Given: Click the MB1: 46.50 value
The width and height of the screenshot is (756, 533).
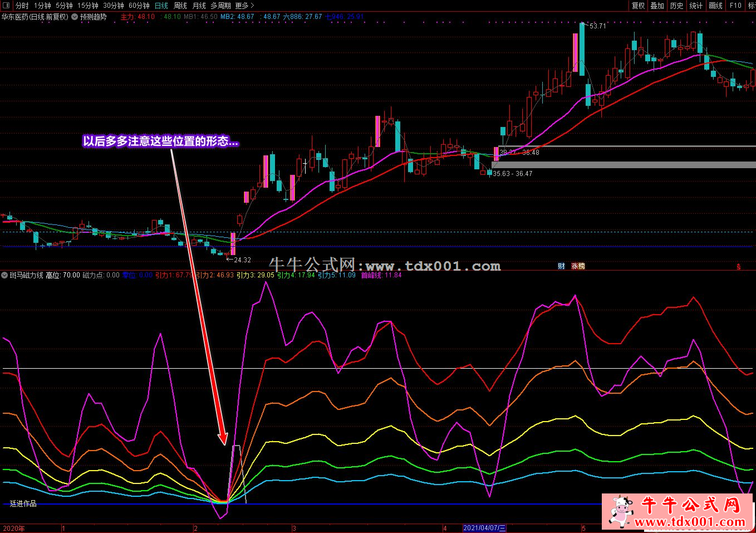Looking at the screenshot, I should point(200,17).
